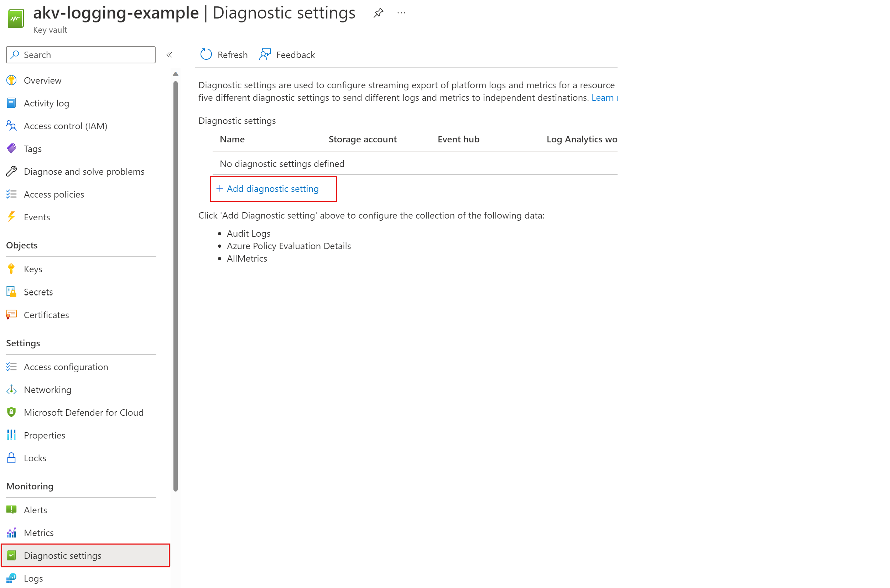Click the pin icon in title bar
Screen dimensions: 890x588
coord(379,11)
